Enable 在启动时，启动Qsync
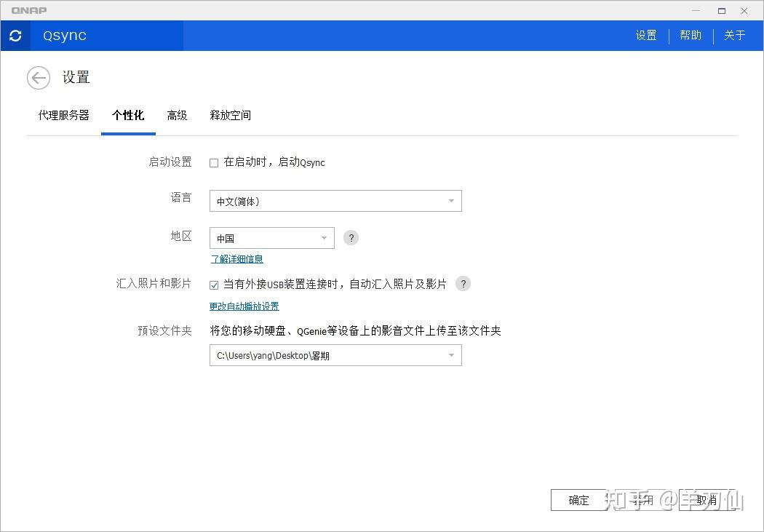This screenshot has height=532, width=764. point(214,162)
